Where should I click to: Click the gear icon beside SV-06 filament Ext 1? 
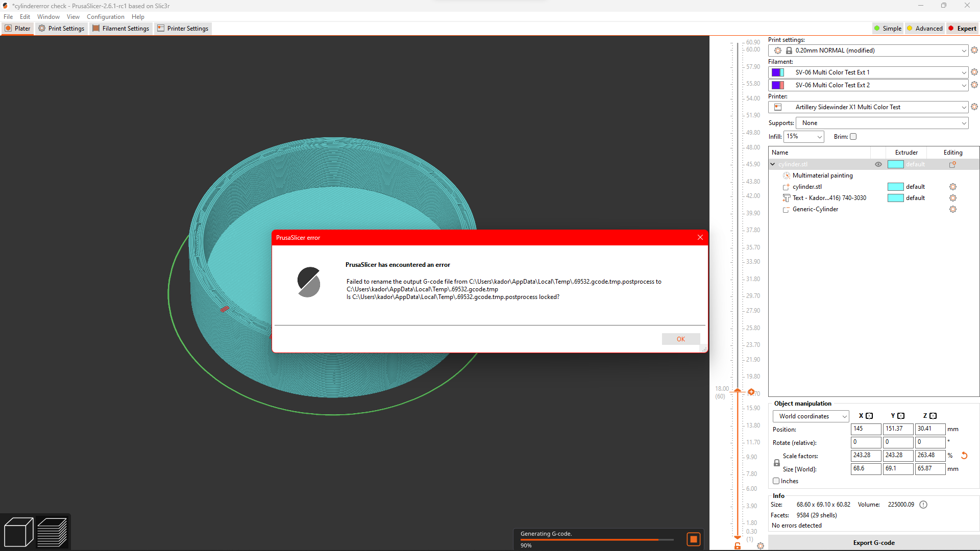click(x=974, y=72)
